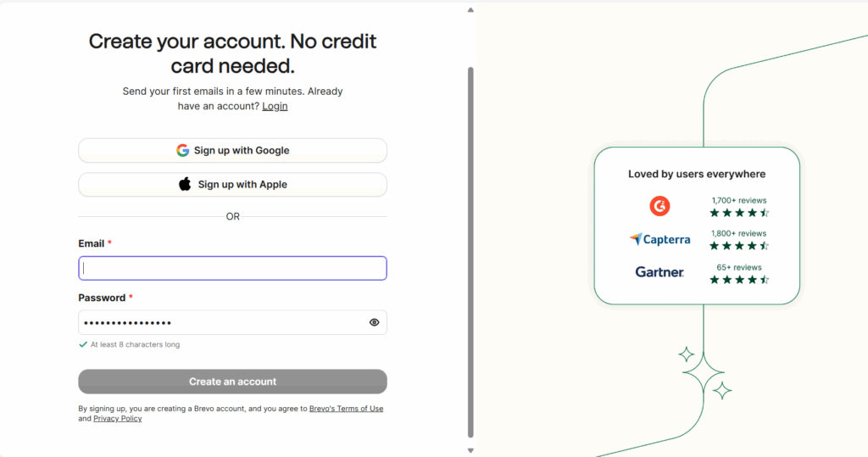Click the G2 logo icon
The image size is (868, 457).
(x=659, y=206)
